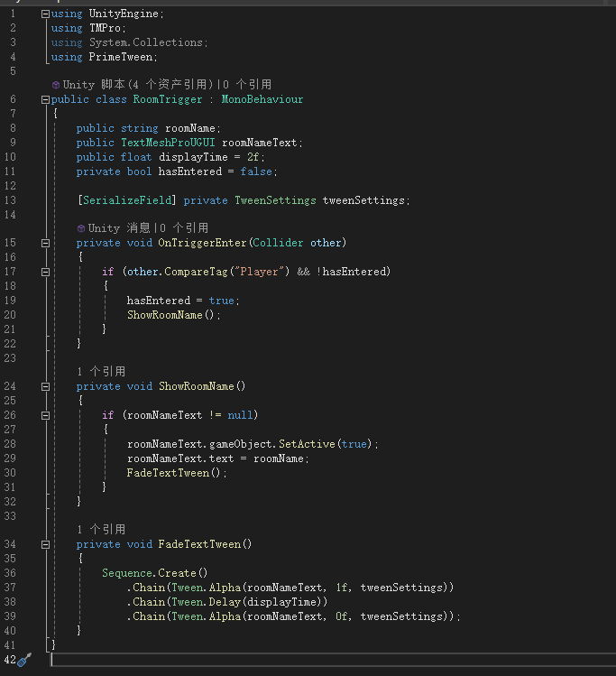Click the Unity message icon above OnTriggerEnter
The height and width of the screenshot is (676, 616).
pos(81,228)
